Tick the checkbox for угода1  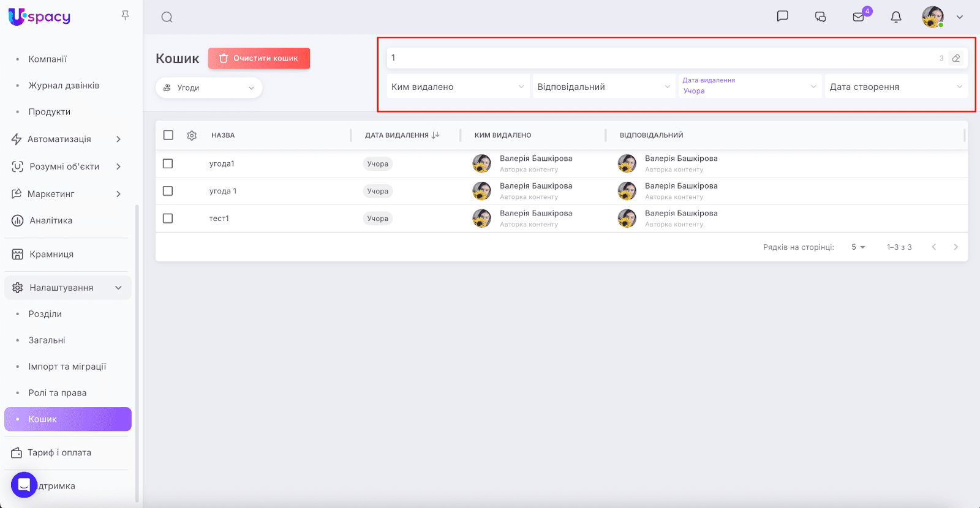(168, 163)
